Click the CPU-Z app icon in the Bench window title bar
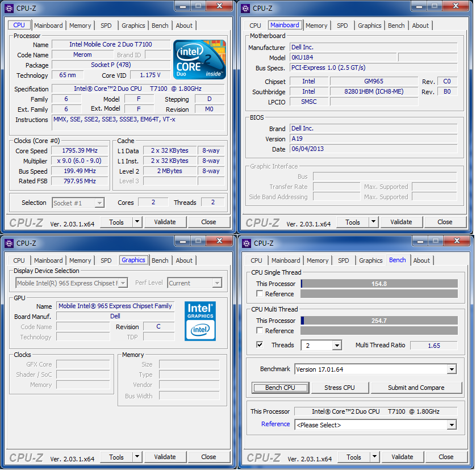The height and width of the screenshot is (471, 476). coord(247,243)
